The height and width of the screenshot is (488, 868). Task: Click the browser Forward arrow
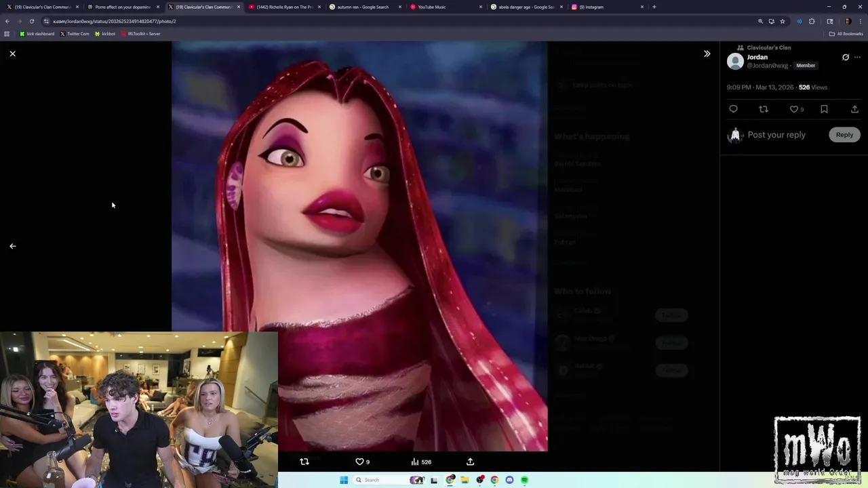[x=19, y=21]
